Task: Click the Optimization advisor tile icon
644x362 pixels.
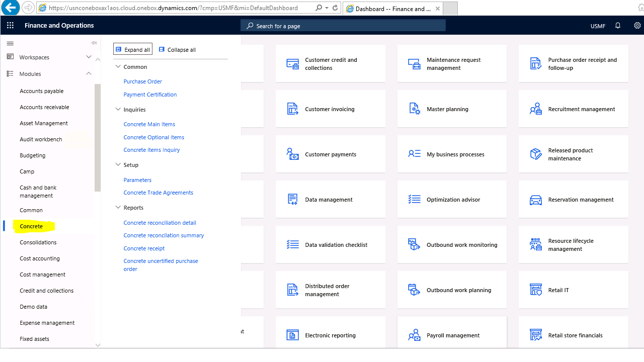Action: tap(414, 200)
